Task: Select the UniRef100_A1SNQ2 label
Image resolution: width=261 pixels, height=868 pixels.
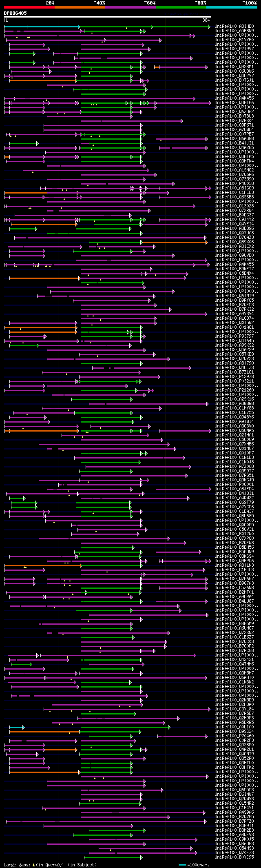Action: (x=234, y=170)
